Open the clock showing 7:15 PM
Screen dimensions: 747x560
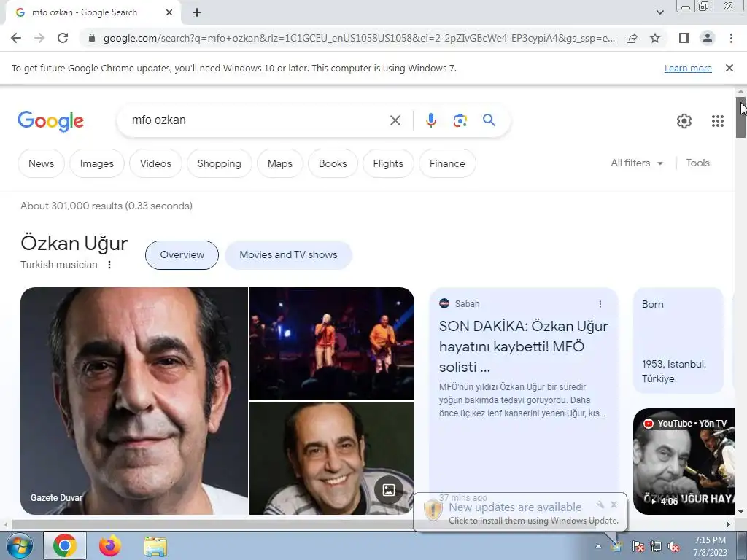pos(710,546)
